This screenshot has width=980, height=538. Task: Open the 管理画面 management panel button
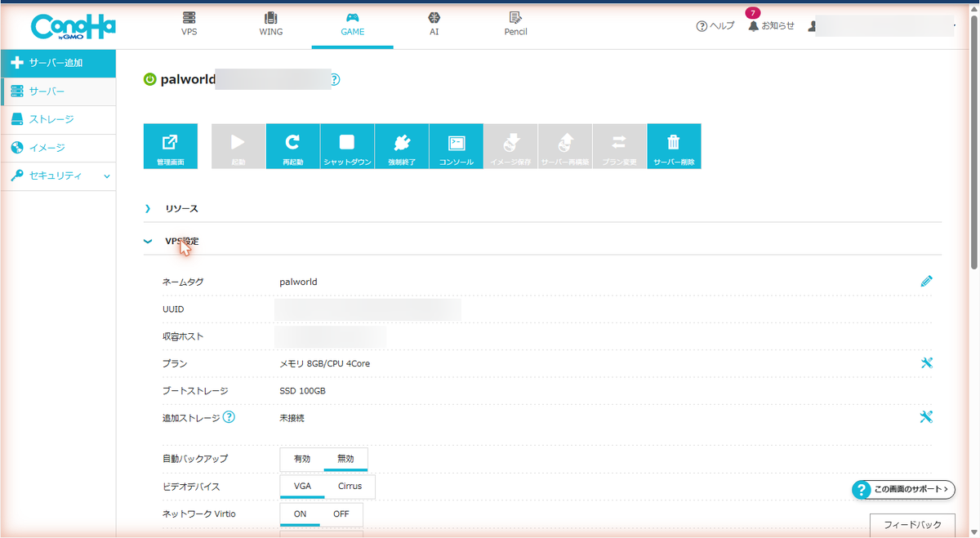170,146
